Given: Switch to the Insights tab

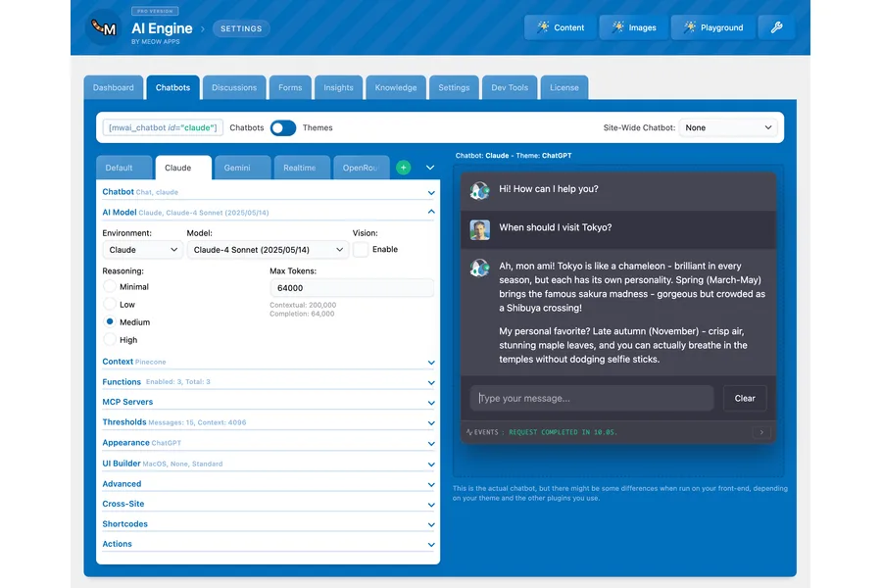Looking at the screenshot, I should 339,88.
